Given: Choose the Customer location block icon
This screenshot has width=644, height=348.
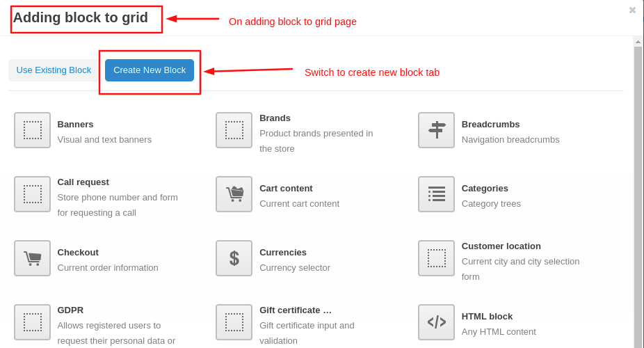Looking at the screenshot, I should coord(436,258).
